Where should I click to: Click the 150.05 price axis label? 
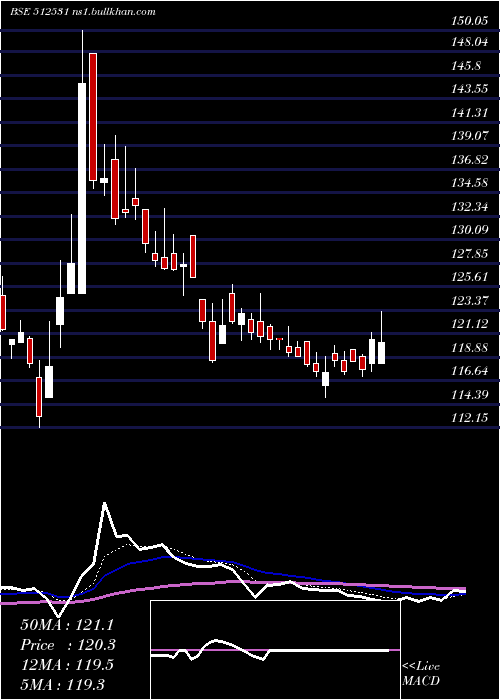pos(469,19)
